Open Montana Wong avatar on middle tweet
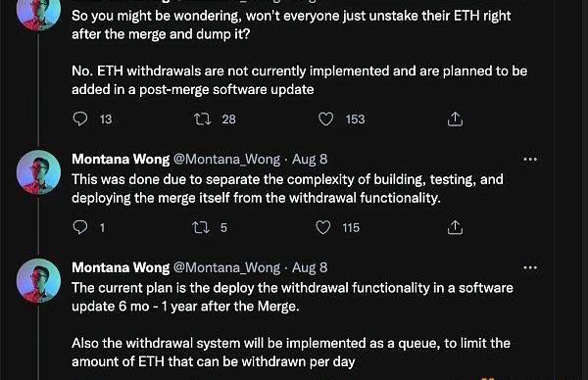 (38, 172)
